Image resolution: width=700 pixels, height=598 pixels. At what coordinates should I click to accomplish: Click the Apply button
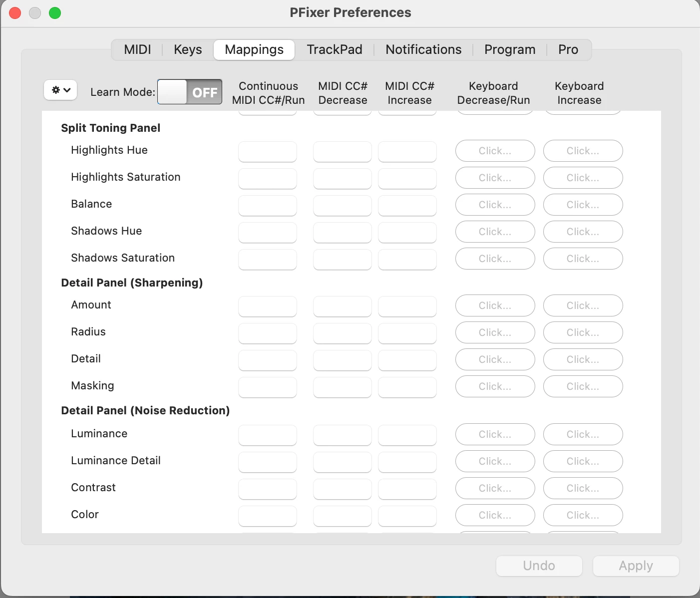coord(636,566)
